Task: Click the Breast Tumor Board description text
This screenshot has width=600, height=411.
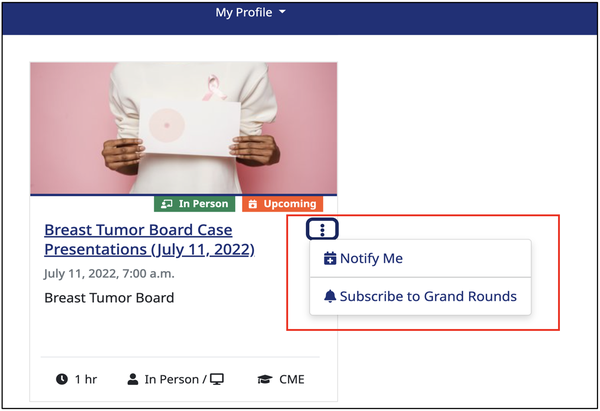Action: click(x=109, y=298)
